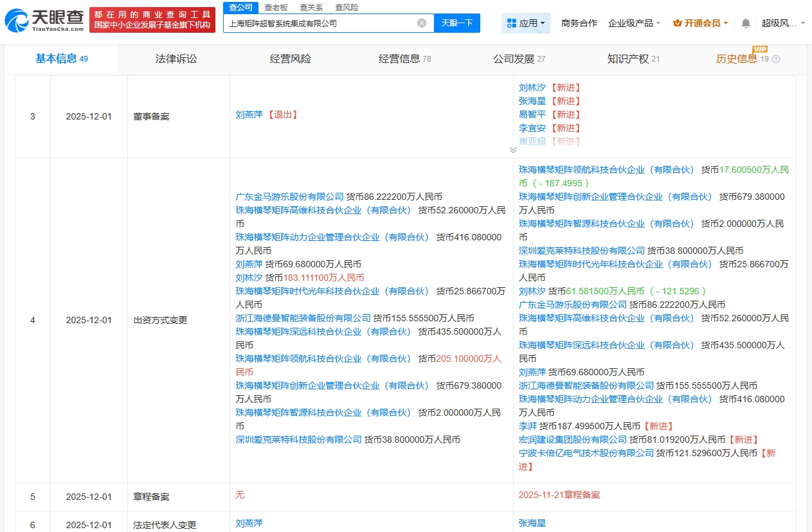Viewport: 812px width, 532px height.
Task: Open the 法律诉讼 section tab
Action: (176, 58)
